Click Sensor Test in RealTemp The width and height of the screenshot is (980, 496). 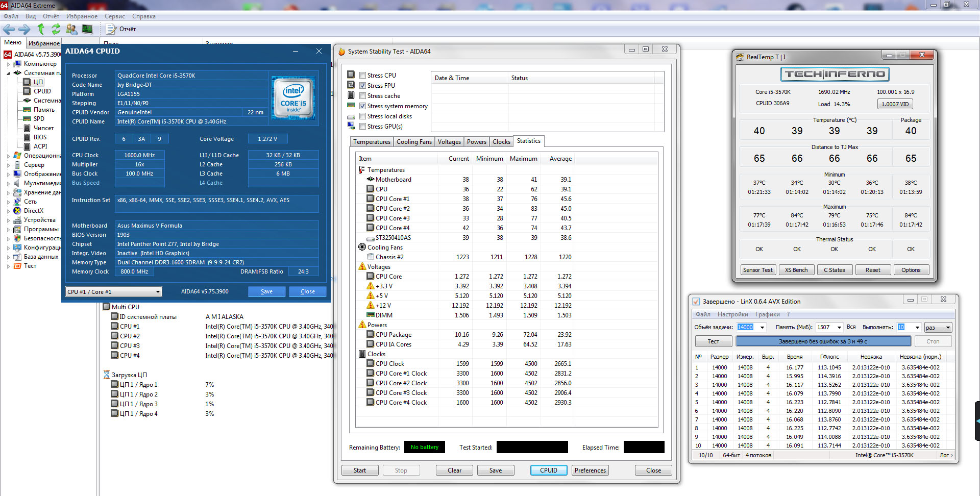pos(758,270)
